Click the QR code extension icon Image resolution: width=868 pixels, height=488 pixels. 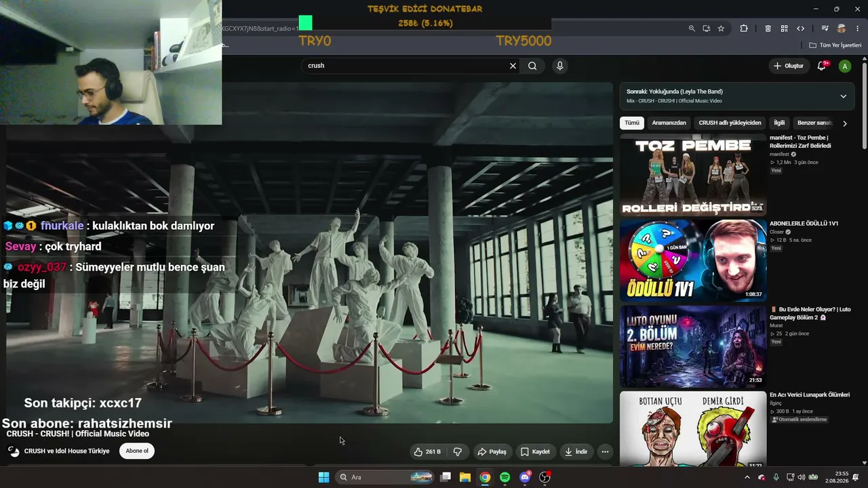(784, 28)
